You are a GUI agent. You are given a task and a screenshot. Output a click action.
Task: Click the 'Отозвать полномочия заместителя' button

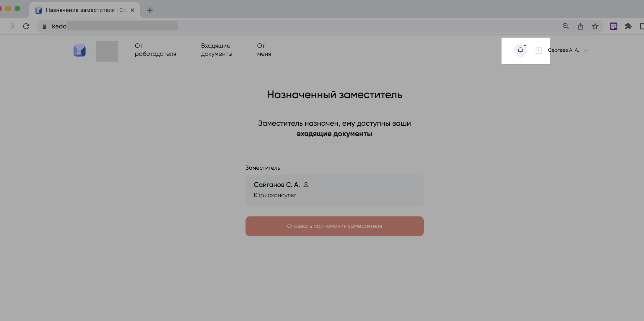point(334,226)
